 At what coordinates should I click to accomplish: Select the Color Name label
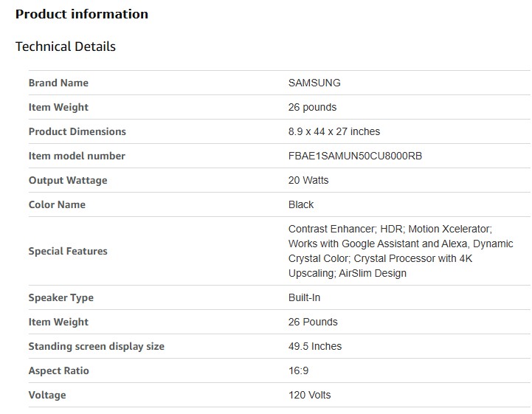pos(57,204)
